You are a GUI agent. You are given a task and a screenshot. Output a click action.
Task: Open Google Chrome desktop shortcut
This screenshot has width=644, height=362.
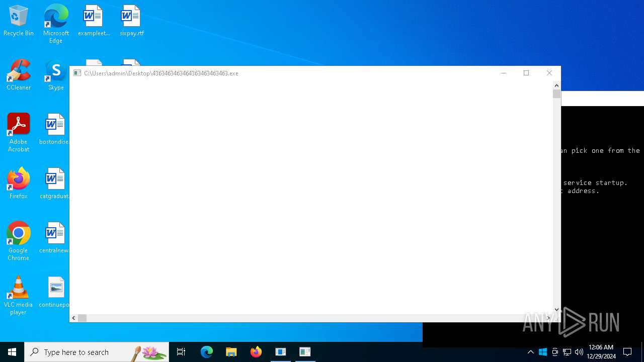click(x=19, y=241)
